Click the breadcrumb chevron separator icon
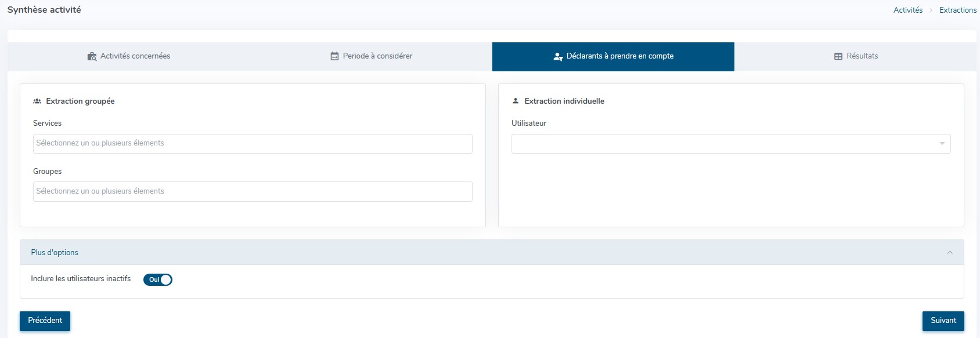Screen dimensions: 980x338 (931, 10)
